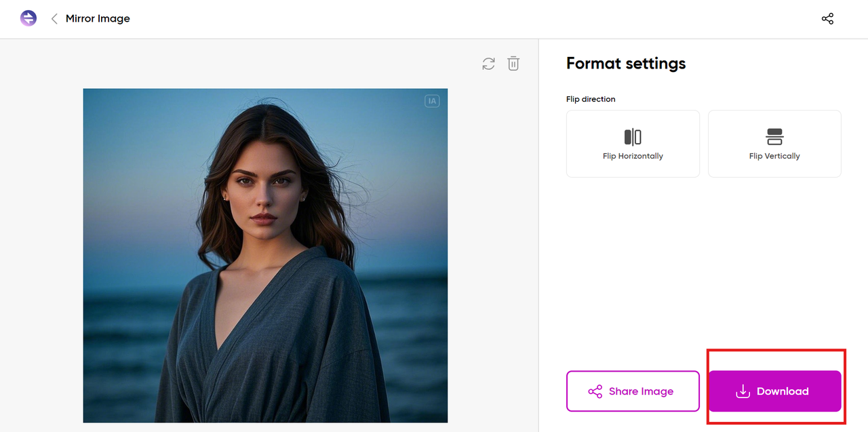868x432 pixels.
Task: Click the download arrow icon
Action: (743, 391)
